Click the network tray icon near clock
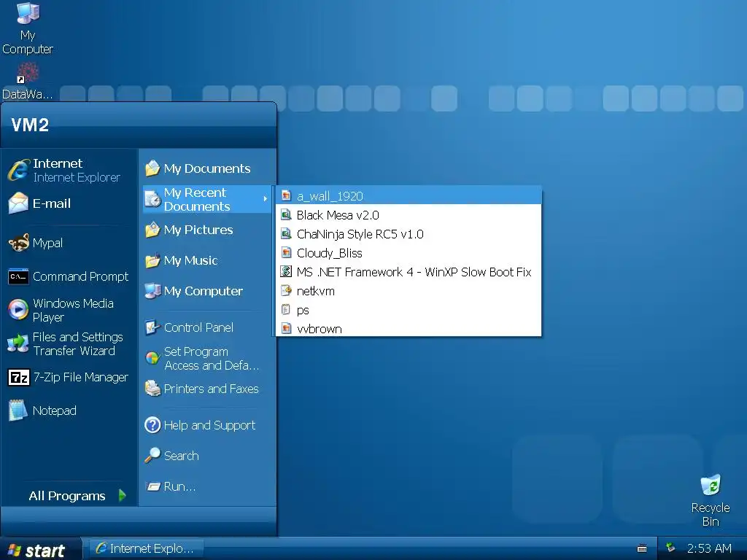Viewport: 747px width, 560px height. click(x=670, y=548)
